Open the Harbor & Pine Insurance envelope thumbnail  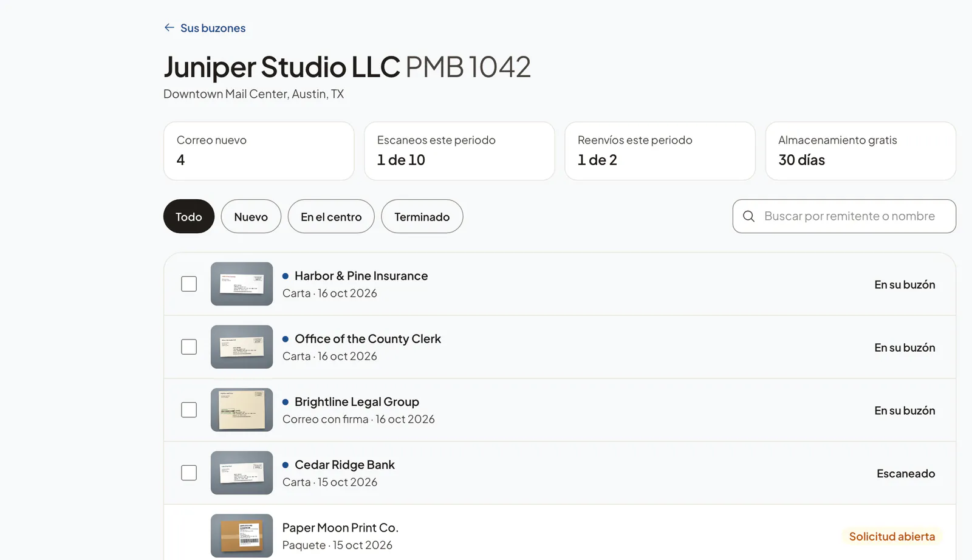coord(242,284)
